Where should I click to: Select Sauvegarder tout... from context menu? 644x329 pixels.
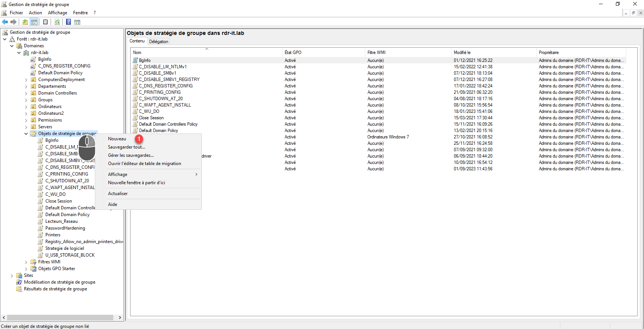coord(126,147)
